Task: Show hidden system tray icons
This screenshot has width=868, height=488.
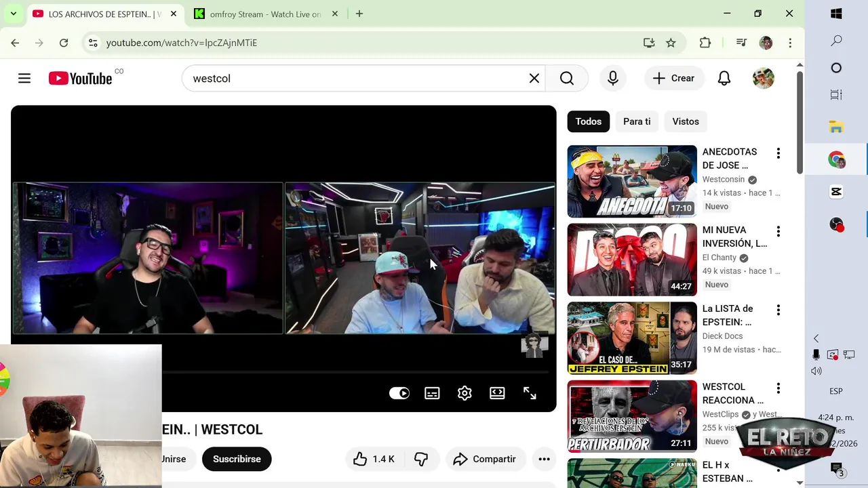Action: point(816,338)
